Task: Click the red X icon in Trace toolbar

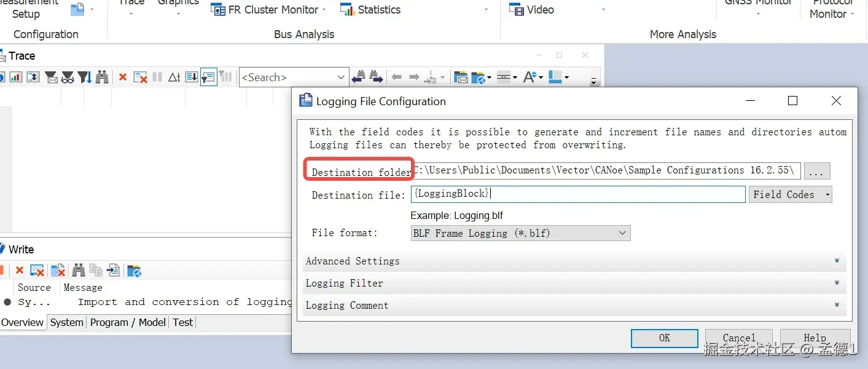Action: (123, 77)
